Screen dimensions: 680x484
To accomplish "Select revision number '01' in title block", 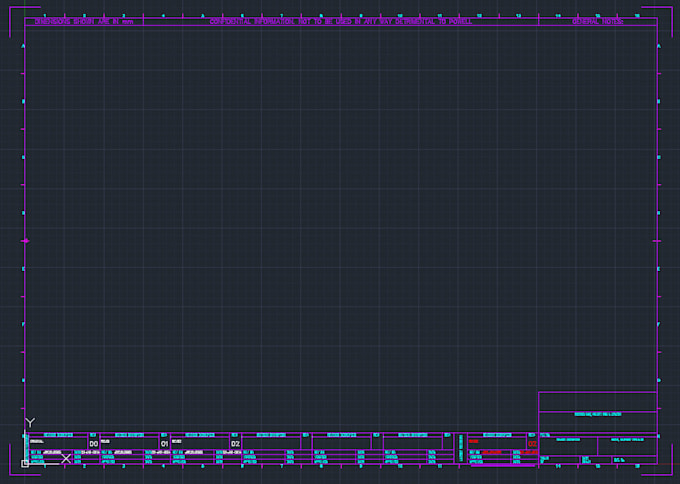I will [x=164, y=444].
